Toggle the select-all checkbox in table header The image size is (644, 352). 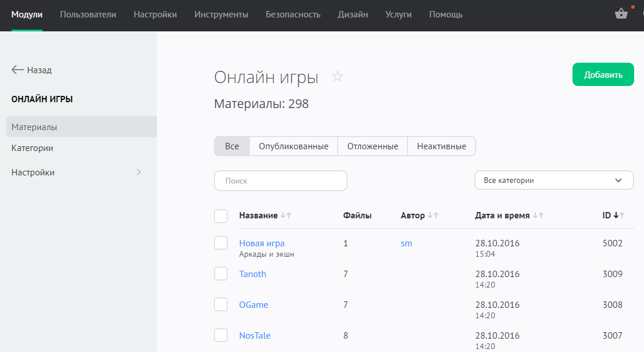click(221, 216)
